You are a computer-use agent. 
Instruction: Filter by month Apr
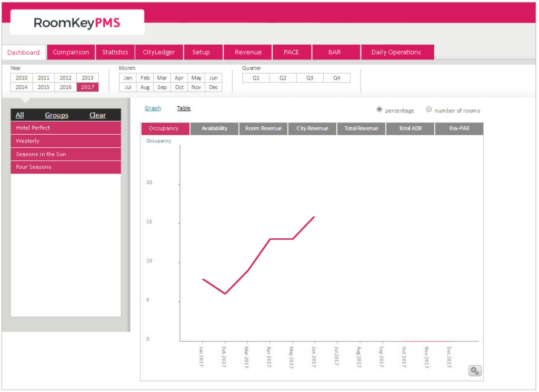tap(179, 78)
